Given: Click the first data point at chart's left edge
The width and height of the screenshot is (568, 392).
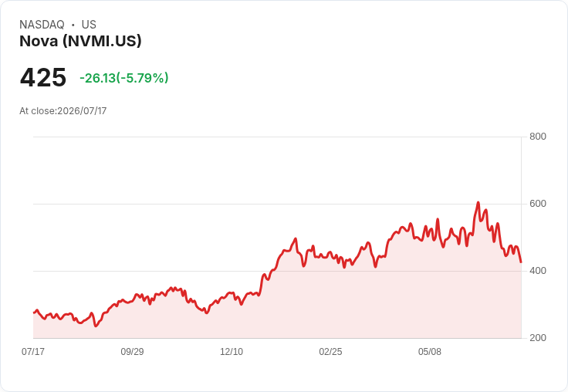Looking at the screenshot, I should click(x=34, y=313).
